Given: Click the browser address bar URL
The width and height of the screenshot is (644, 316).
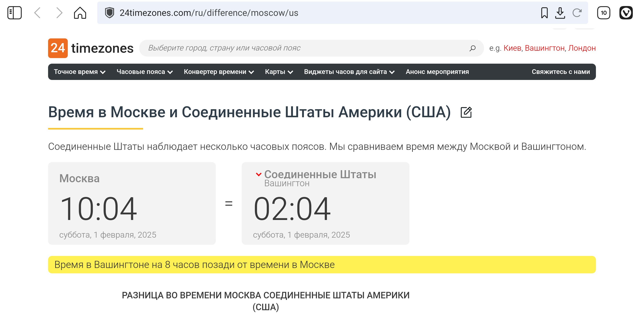Looking at the screenshot, I should point(209,13).
